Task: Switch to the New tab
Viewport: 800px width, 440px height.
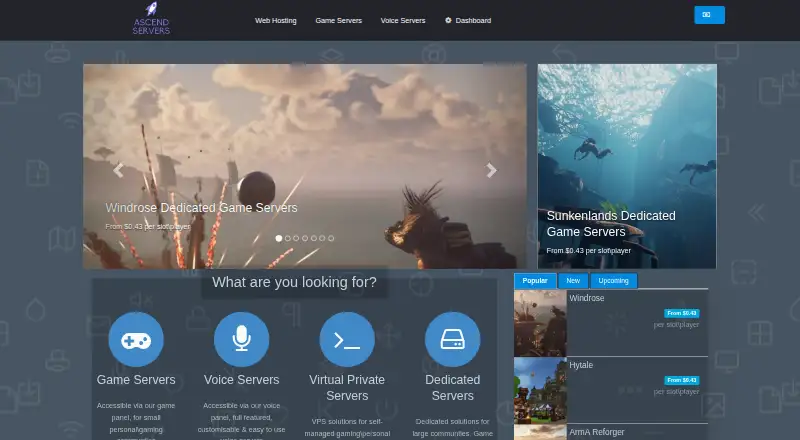Action: point(573,281)
